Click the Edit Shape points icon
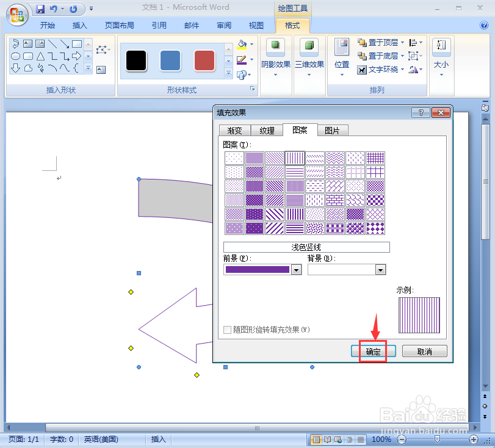The image size is (495, 448). pos(103,49)
